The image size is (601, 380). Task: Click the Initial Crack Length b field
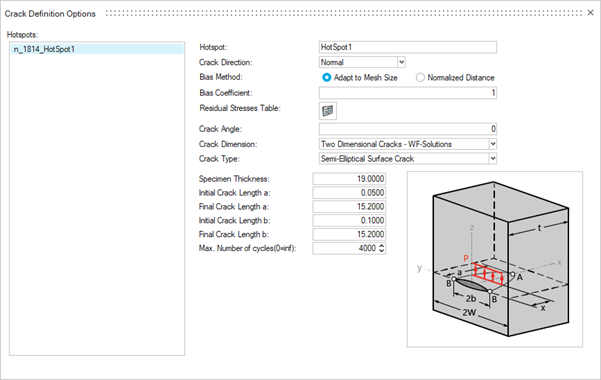pos(349,220)
